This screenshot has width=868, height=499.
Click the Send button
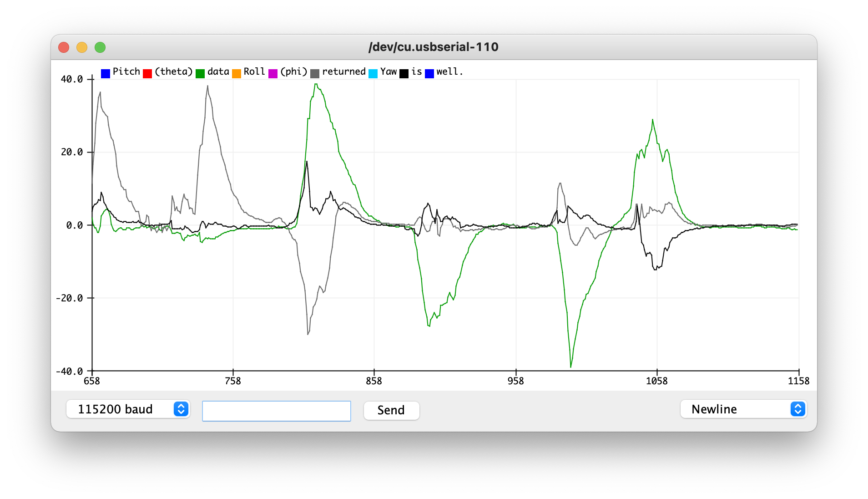[391, 410]
